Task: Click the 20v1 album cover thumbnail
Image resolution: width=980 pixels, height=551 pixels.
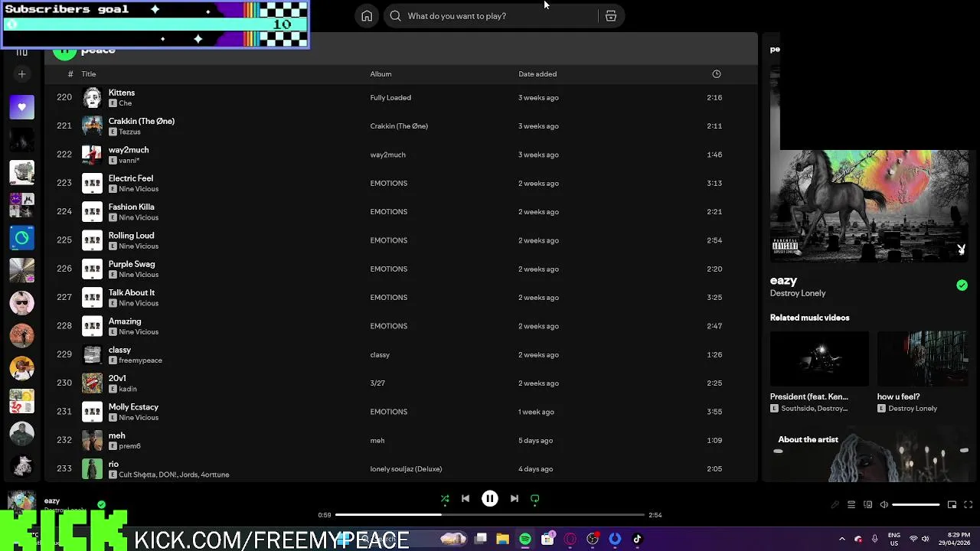Action: 92,383
